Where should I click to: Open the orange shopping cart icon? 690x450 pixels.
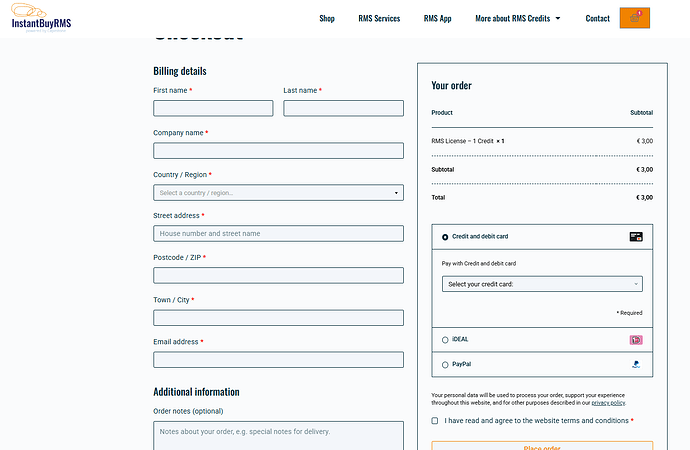[x=635, y=18]
